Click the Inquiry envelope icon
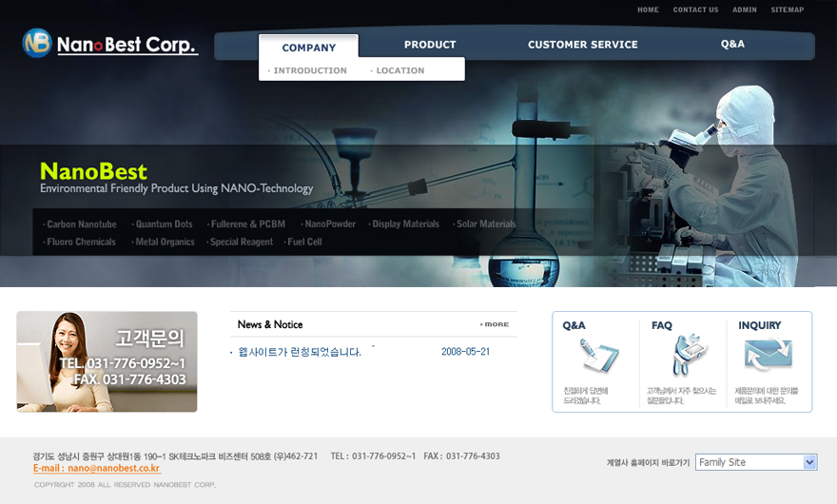Screen dimensions: 837x504 [768, 357]
